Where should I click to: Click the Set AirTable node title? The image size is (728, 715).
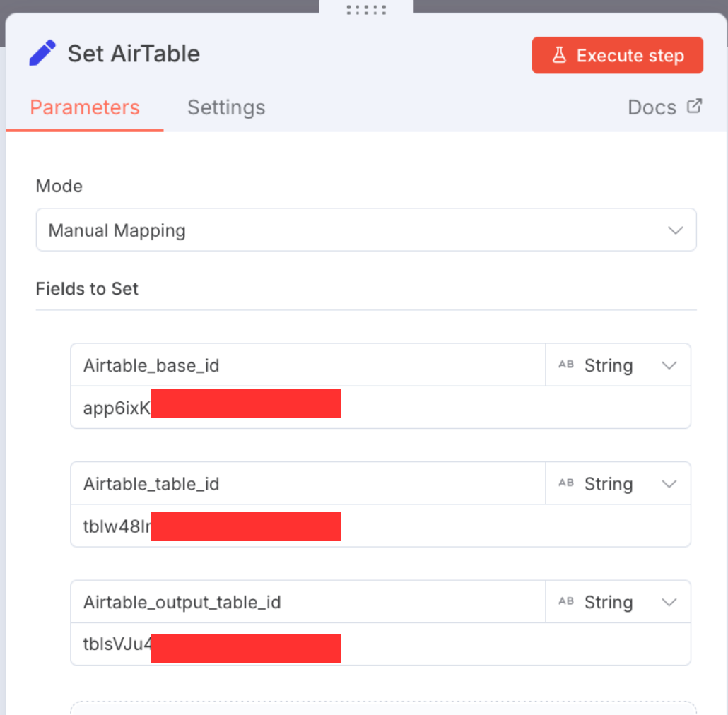(x=134, y=54)
